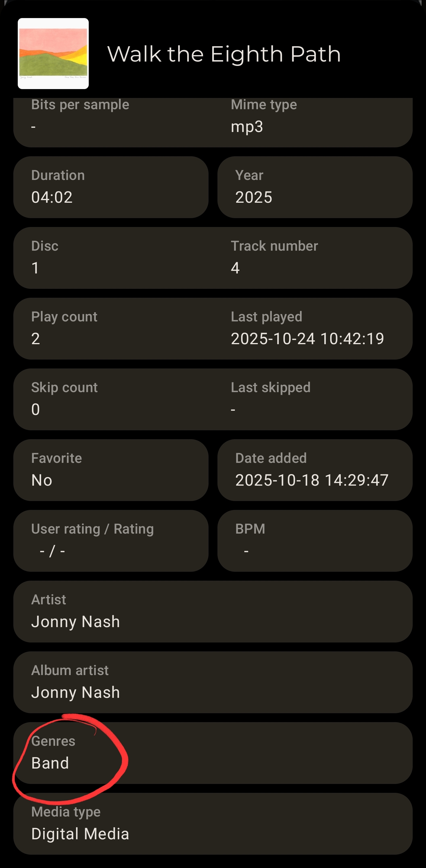
Task: Tap the Disc number value
Action: click(35, 268)
